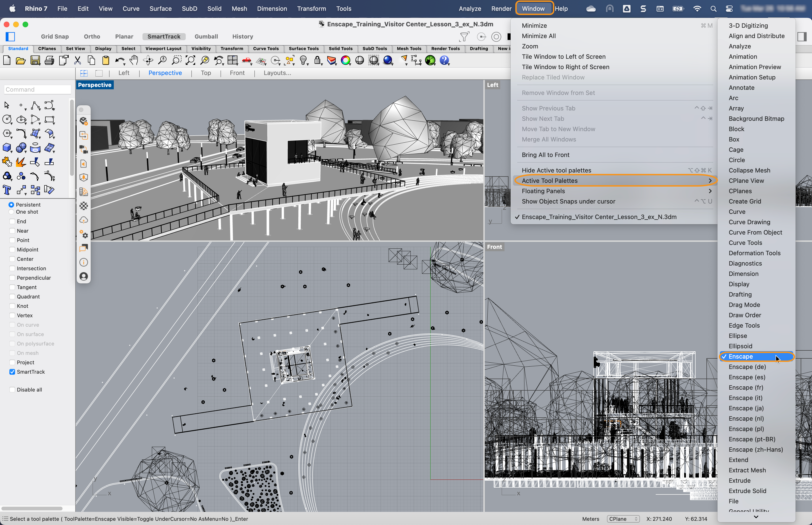Select the Polyline tool in left sidebar
This screenshot has height=525, width=812.
coord(35,105)
